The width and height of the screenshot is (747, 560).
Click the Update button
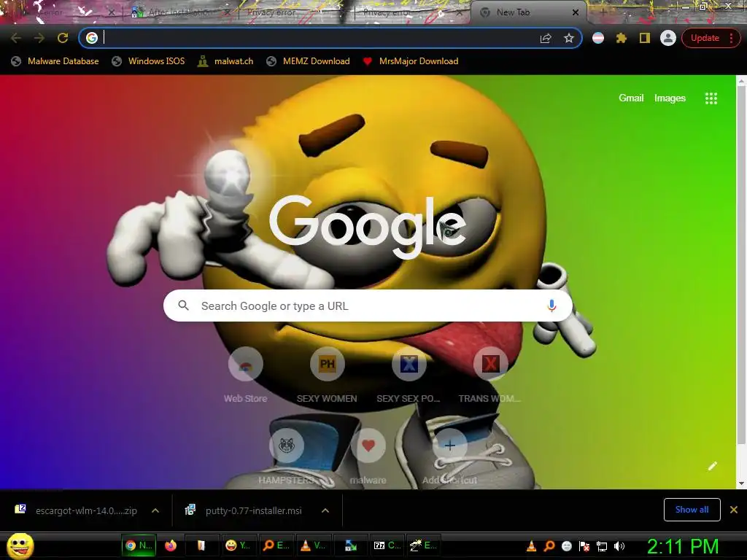point(704,38)
